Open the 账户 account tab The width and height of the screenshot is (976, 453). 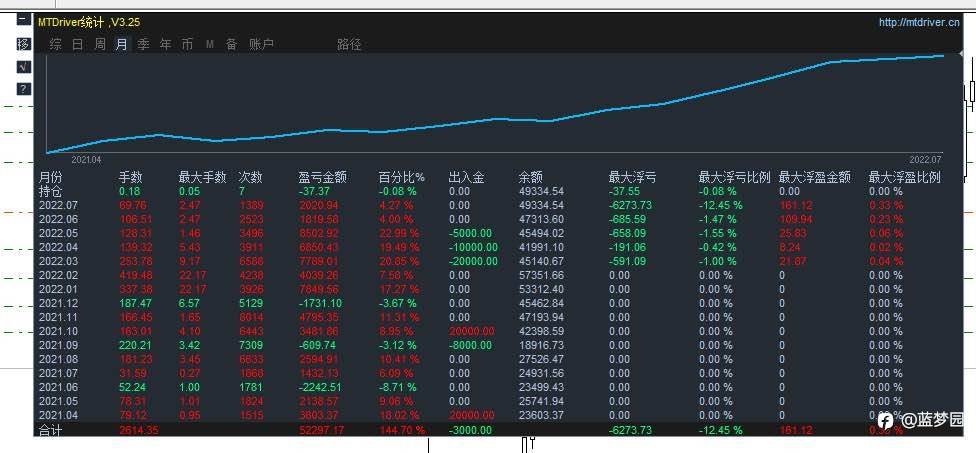pyautogui.click(x=261, y=44)
